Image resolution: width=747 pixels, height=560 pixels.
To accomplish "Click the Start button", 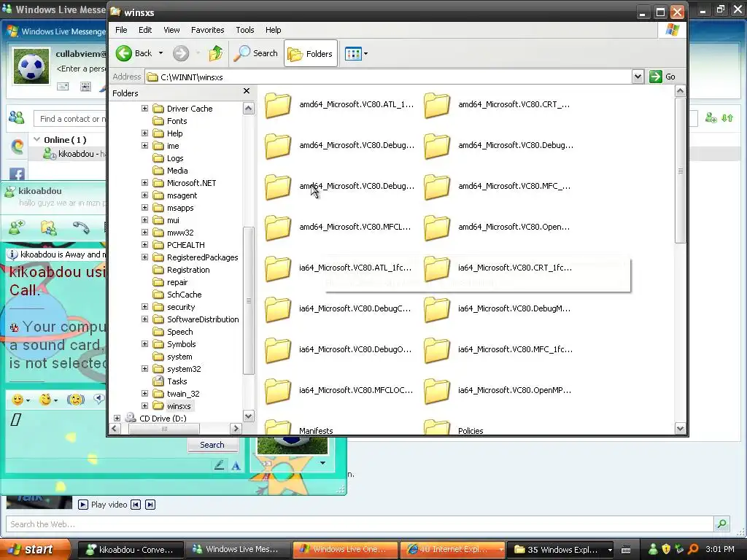I will pyautogui.click(x=34, y=549).
